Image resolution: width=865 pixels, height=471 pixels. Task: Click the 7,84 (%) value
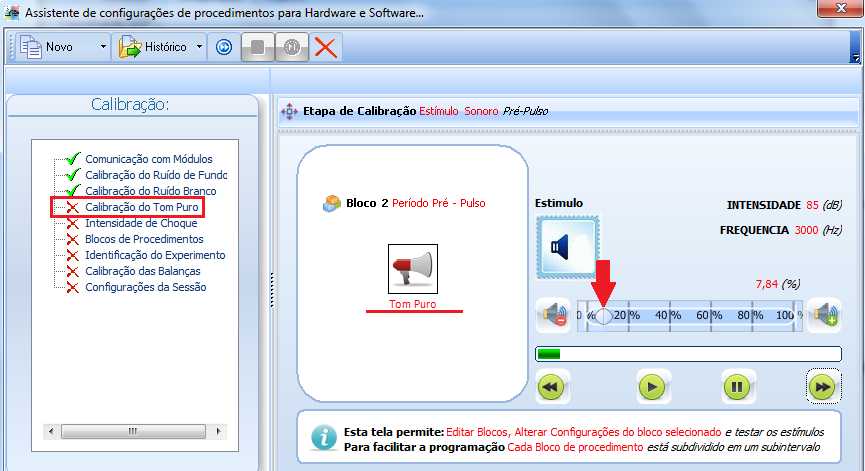tap(778, 284)
